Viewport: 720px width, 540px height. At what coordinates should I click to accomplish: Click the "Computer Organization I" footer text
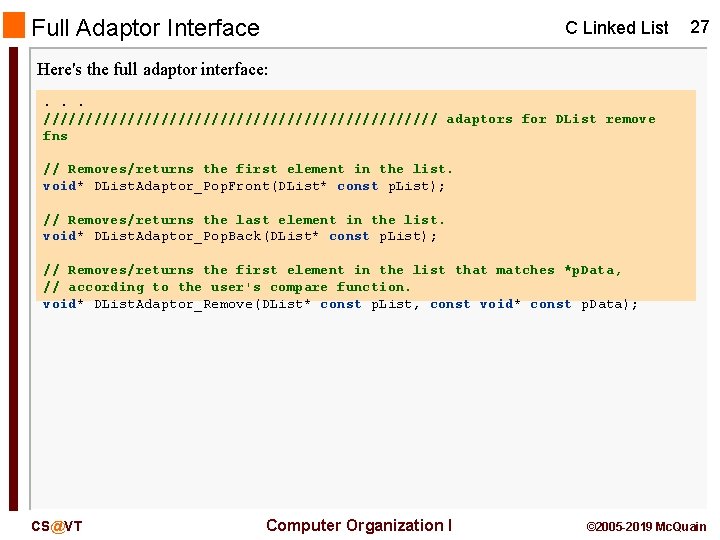click(x=359, y=525)
